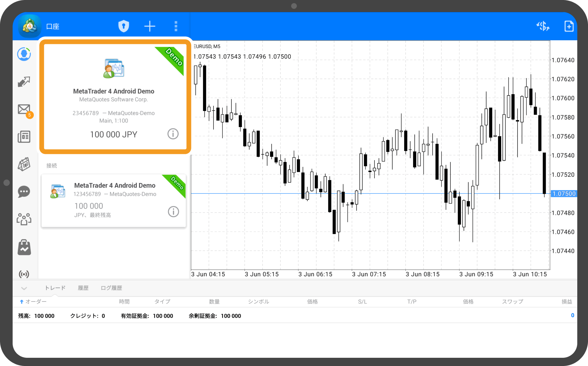Click the currency symbols icon in header
588x366 pixels.
[x=543, y=26]
